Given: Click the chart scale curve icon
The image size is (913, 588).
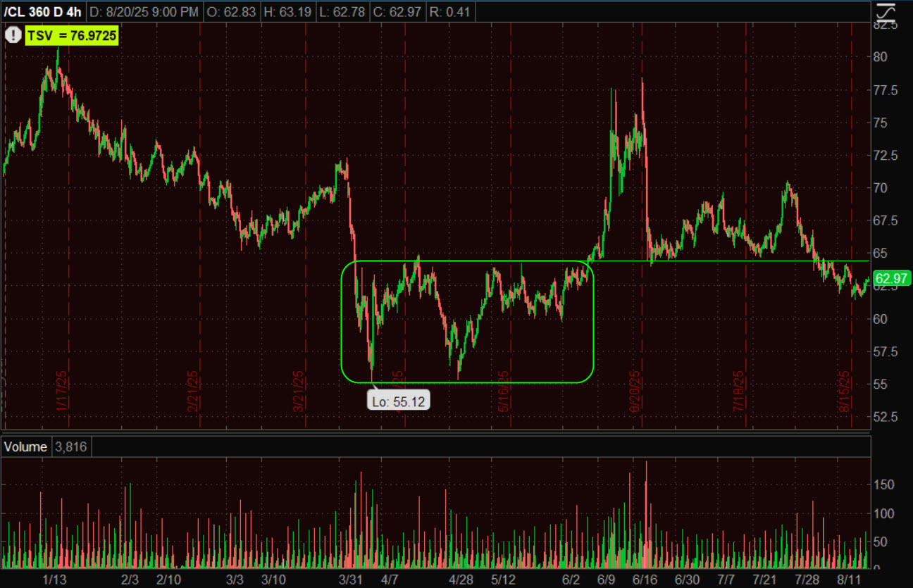Looking at the screenshot, I should [886, 12].
